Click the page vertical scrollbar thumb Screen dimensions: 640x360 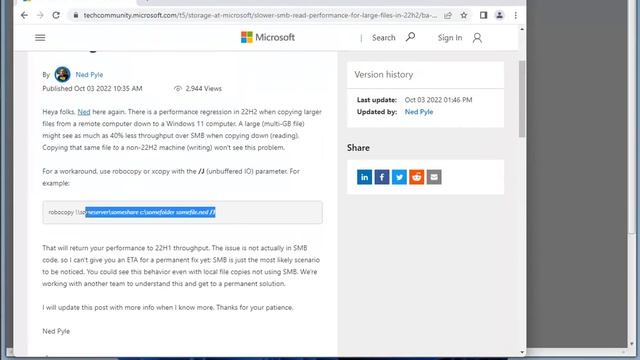tap(522, 99)
